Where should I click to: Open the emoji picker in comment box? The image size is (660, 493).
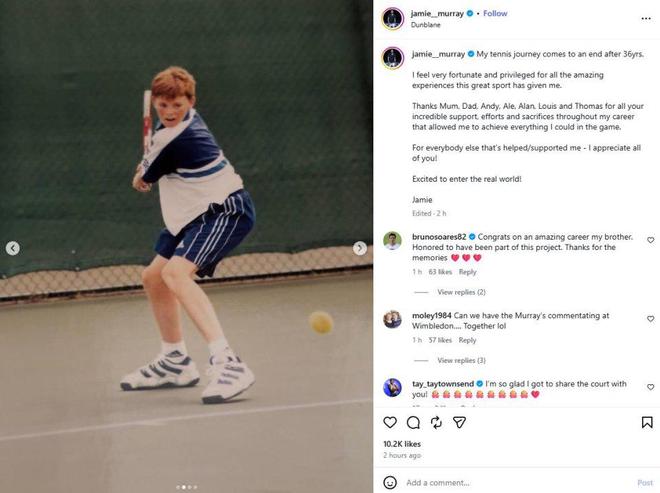coord(390,482)
